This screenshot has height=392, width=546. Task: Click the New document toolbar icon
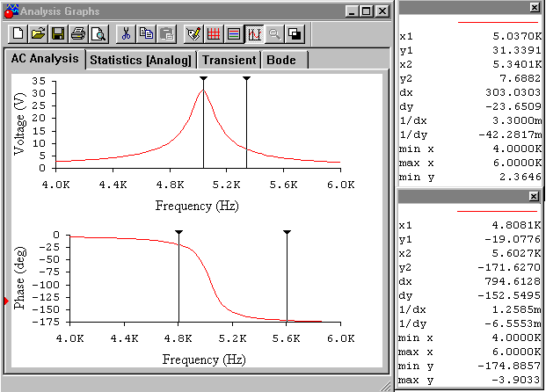[18, 33]
